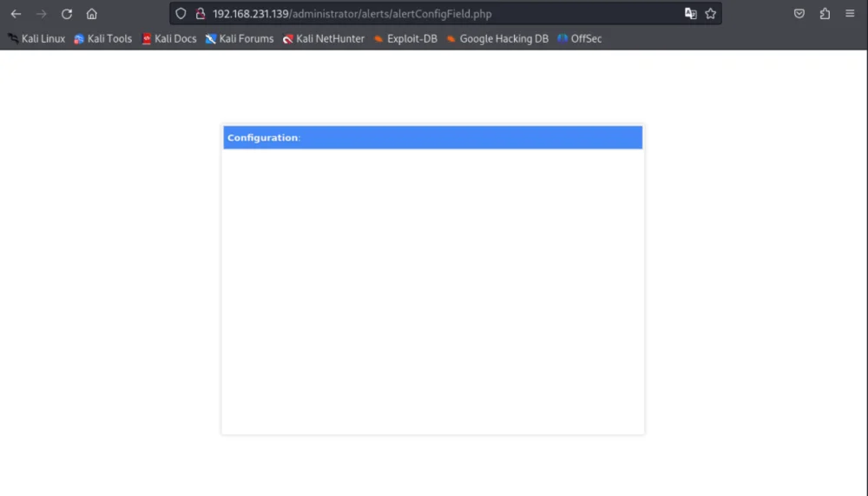Open the tracking protection shield icon
Viewport: 868px width, 496px height.
[181, 14]
